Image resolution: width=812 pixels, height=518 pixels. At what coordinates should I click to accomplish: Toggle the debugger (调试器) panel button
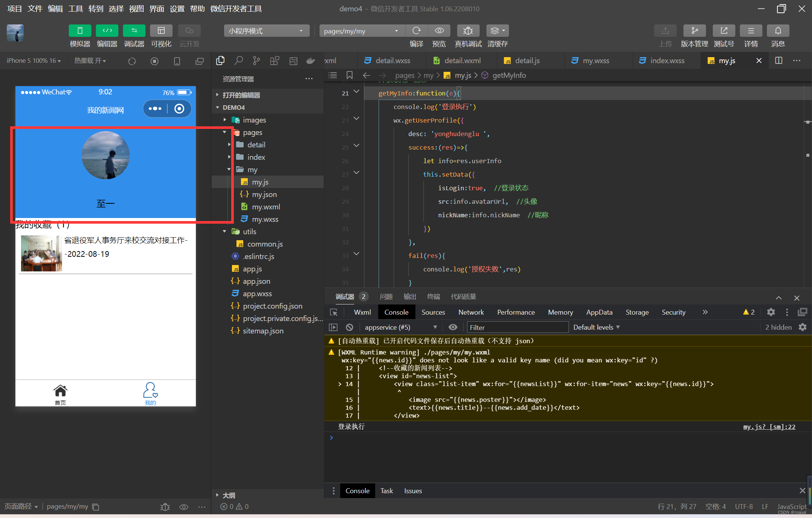coord(134,31)
